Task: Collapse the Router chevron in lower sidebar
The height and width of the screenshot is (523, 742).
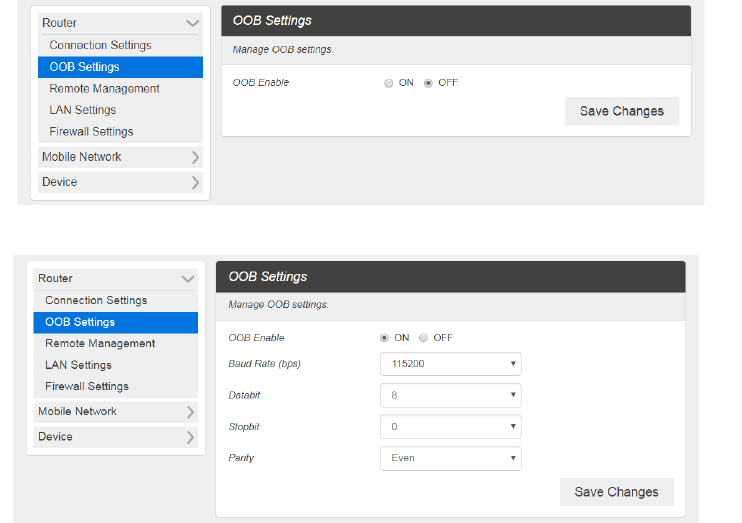Action: 188,279
